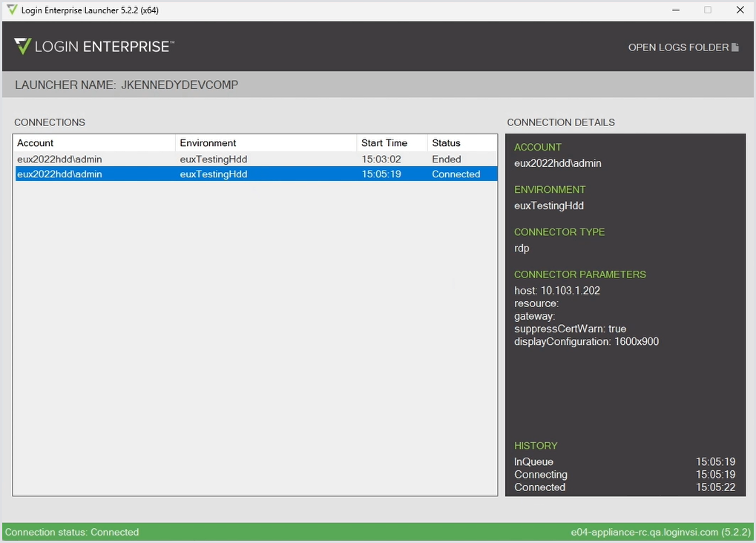
Task: Select the connection started at 15:03:02
Action: click(x=381, y=159)
